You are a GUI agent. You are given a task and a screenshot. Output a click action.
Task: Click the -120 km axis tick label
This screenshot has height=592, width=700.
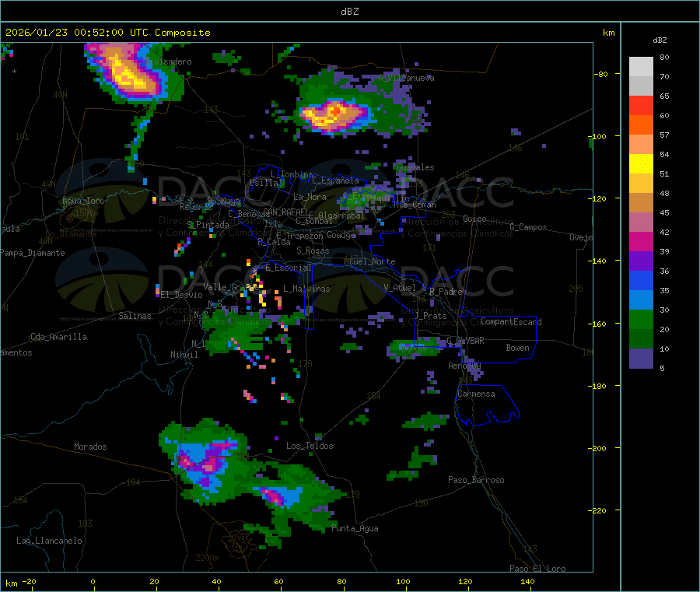click(x=597, y=198)
